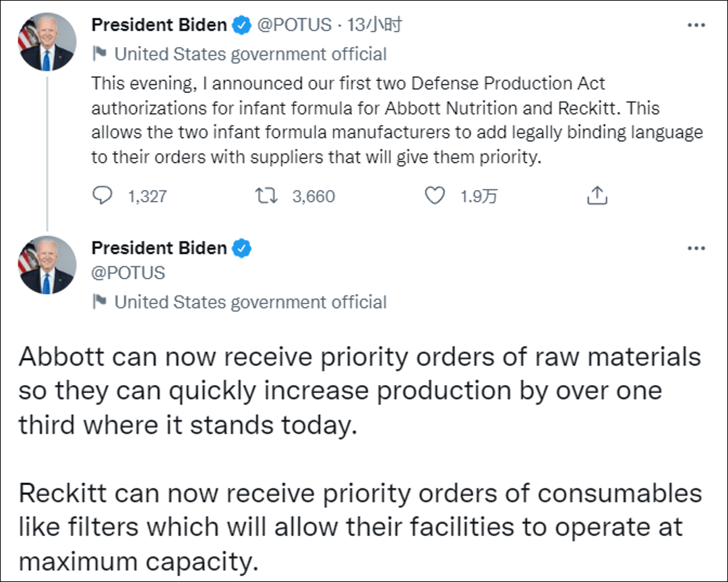Open the @POTUS handle beside the 13小时 timestamp
728x582 pixels.
[295, 26]
